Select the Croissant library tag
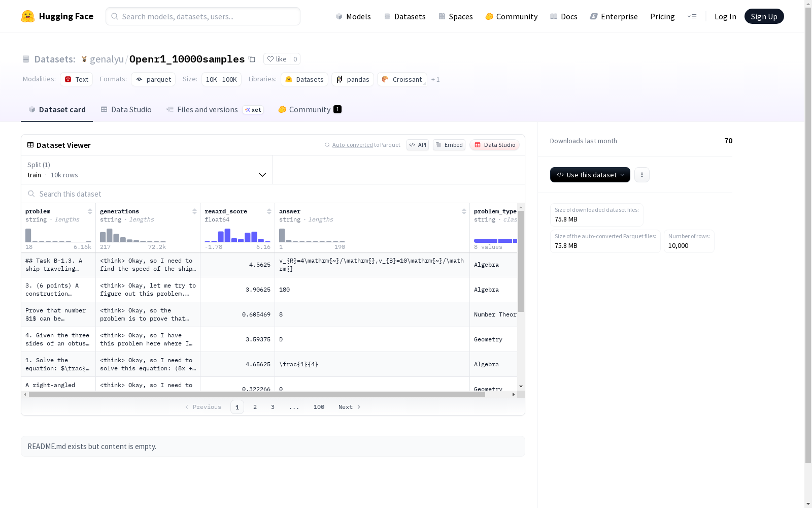The image size is (812, 508). [x=402, y=79]
